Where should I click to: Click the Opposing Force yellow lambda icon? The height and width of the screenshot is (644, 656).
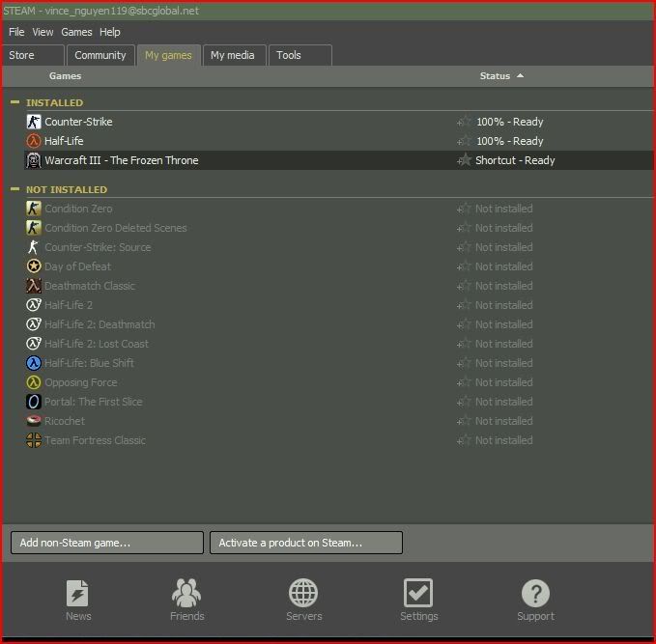pyautogui.click(x=34, y=382)
